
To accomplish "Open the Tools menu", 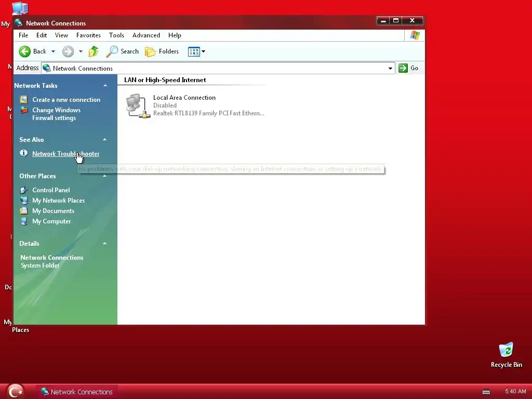I will point(116,35).
